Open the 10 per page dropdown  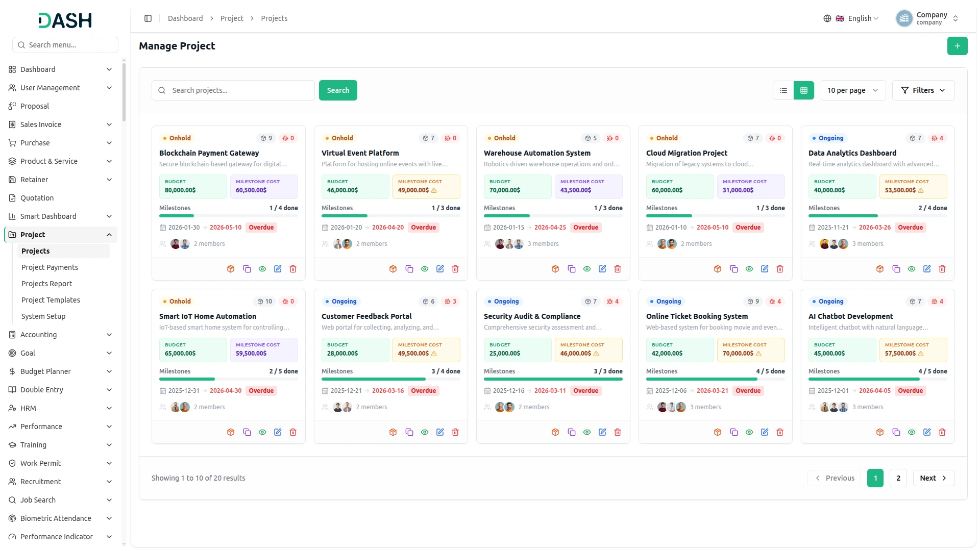tap(853, 90)
